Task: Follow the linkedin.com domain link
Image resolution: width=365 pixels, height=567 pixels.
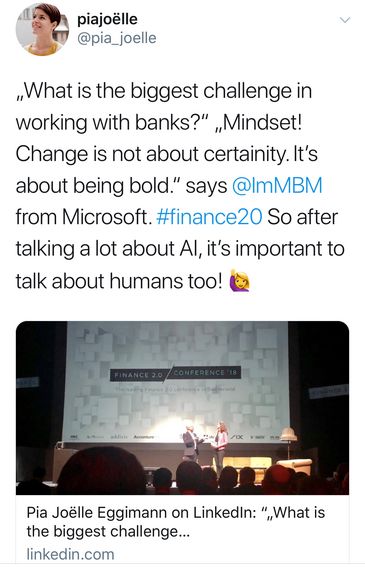Action: point(71,554)
